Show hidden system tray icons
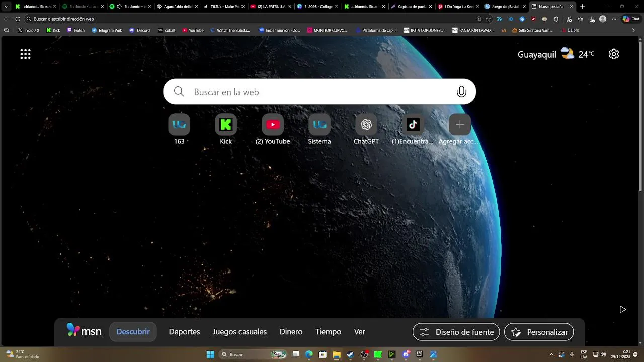 (551, 354)
